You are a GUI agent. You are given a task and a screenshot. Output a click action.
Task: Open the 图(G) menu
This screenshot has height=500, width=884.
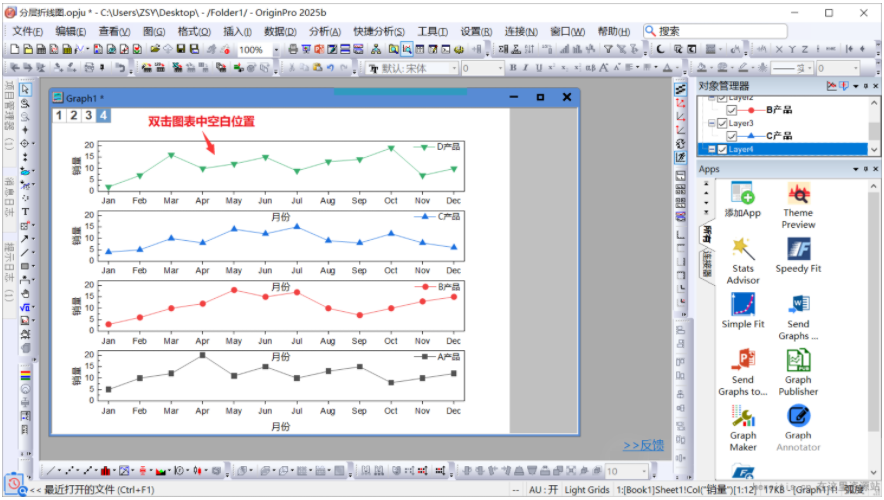tap(153, 32)
